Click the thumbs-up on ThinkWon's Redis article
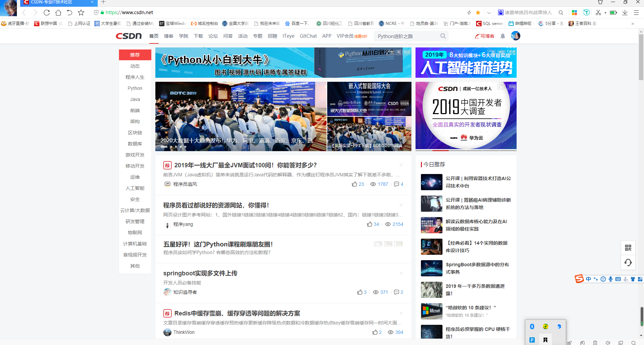644x345 pixels. (x=375, y=332)
